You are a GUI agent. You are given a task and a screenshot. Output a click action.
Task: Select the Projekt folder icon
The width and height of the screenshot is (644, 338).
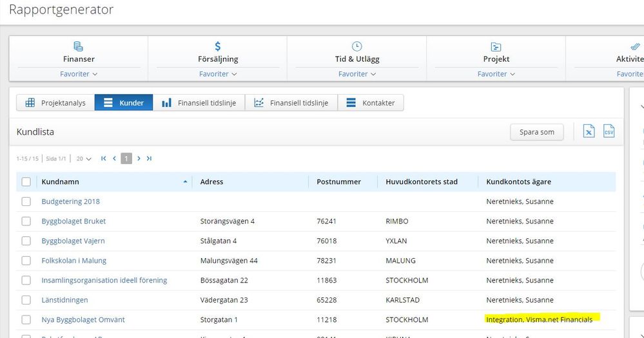click(496, 46)
